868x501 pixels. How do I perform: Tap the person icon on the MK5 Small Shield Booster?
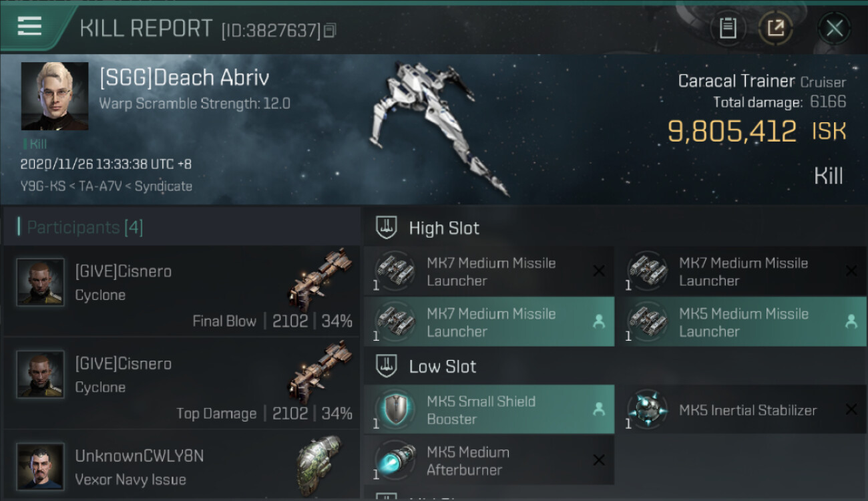599,409
